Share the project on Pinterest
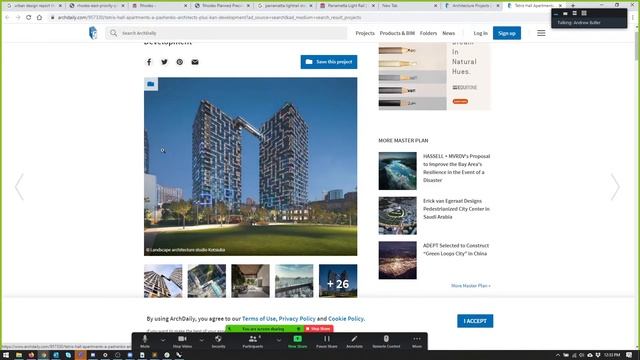 180,62
